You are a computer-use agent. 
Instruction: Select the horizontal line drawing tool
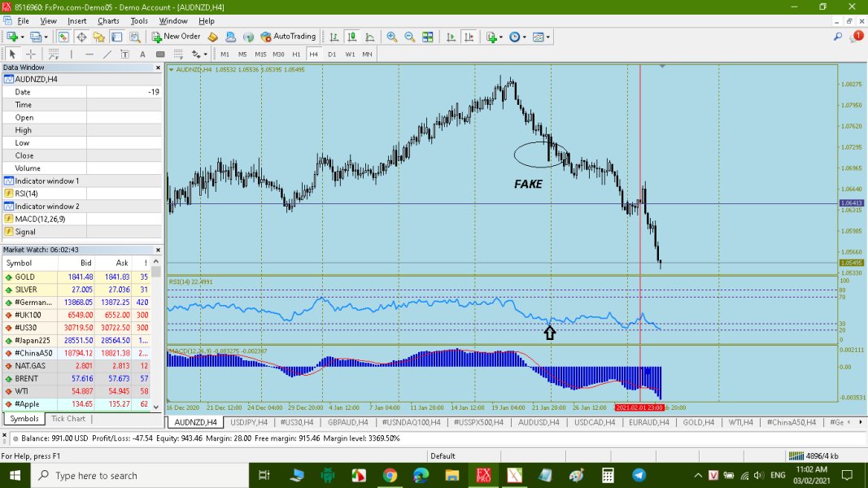[x=89, y=54]
